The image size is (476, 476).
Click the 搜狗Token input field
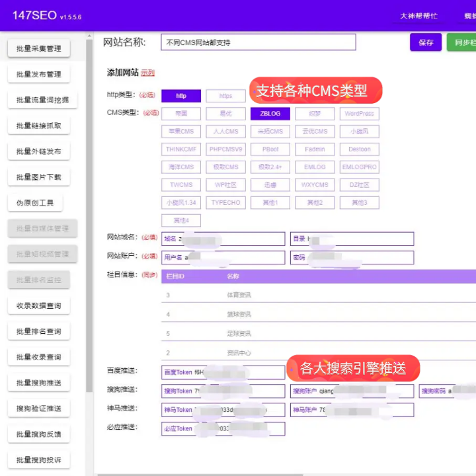(x=223, y=391)
